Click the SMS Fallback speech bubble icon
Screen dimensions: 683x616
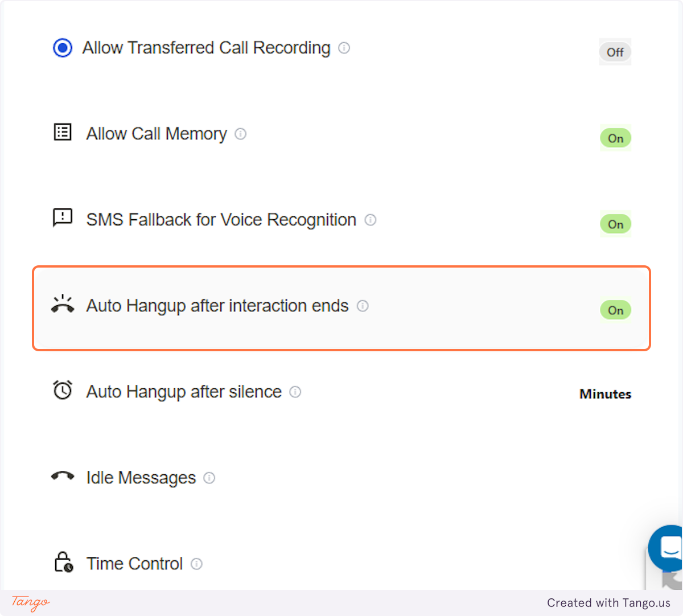click(x=62, y=217)
